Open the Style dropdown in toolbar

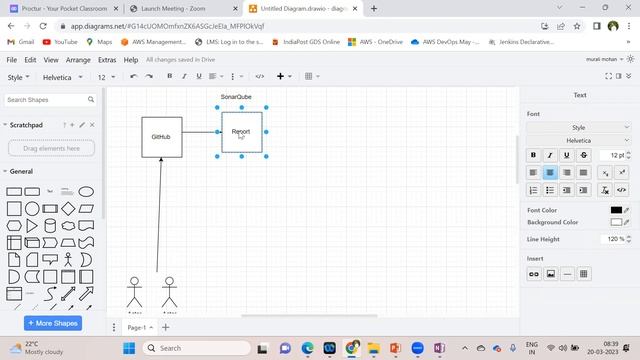[18, 77]
